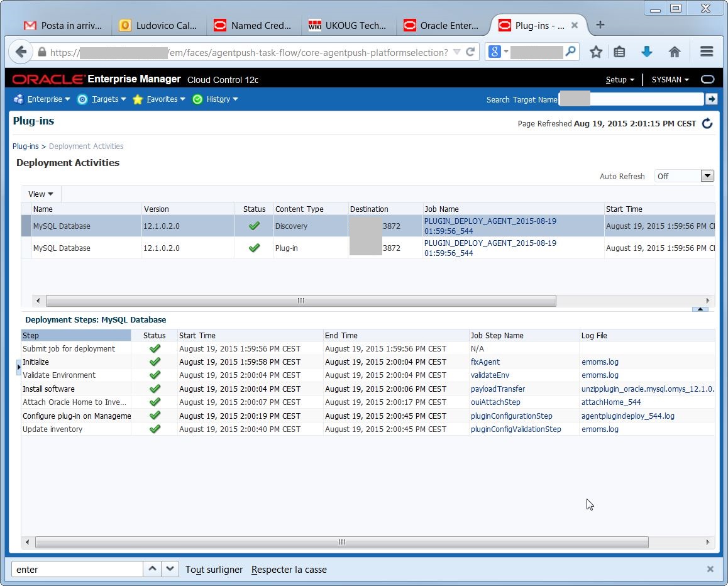Toggle Tout surligner highlight all
The width and height of the screenshot is (728, 586).
[x=214, y=569]
